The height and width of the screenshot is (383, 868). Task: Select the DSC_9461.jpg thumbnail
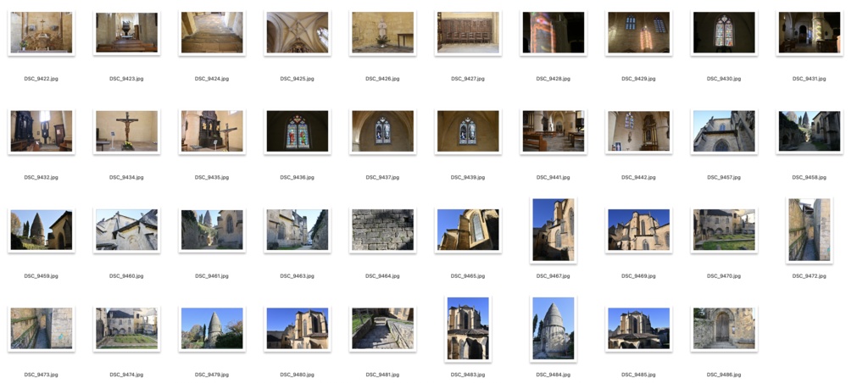[211, 230]
